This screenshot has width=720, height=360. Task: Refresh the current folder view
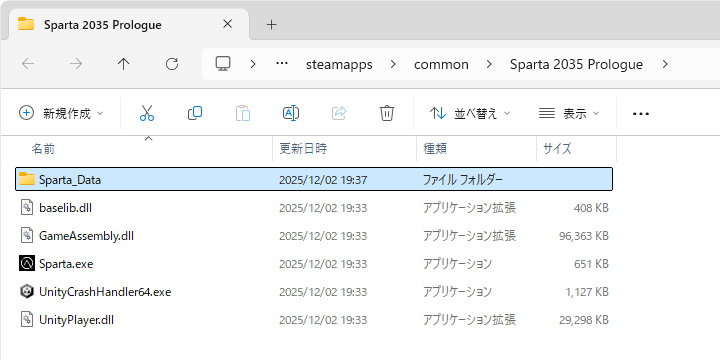coord(172,64)
